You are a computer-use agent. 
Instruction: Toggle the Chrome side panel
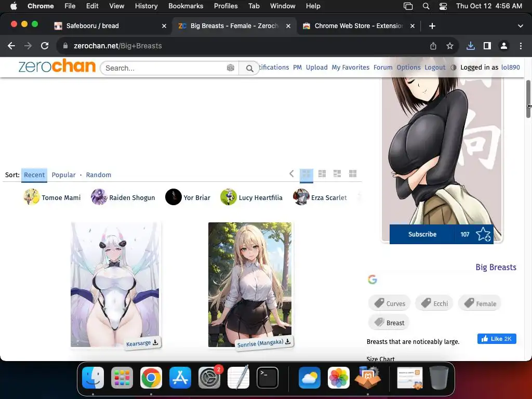487,46
